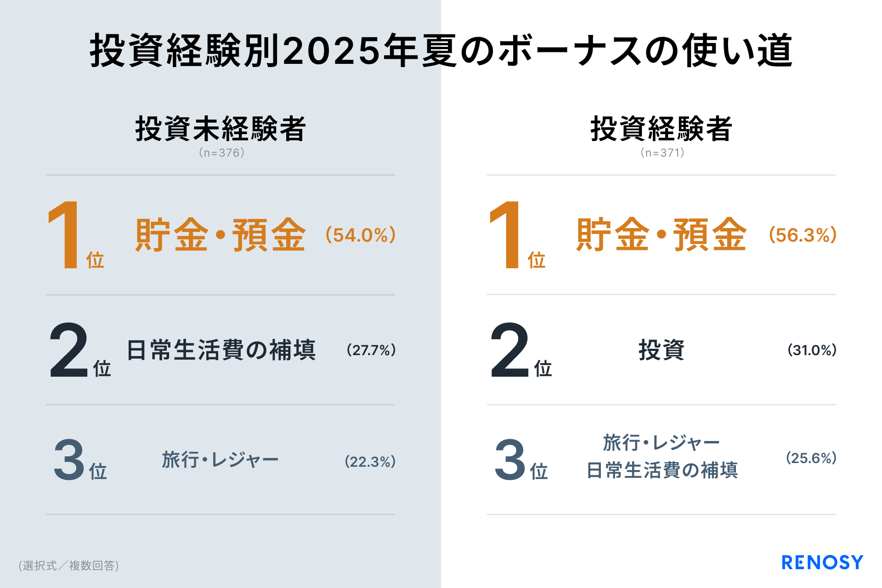Click the 31.0% percentage value

point(812,350)
